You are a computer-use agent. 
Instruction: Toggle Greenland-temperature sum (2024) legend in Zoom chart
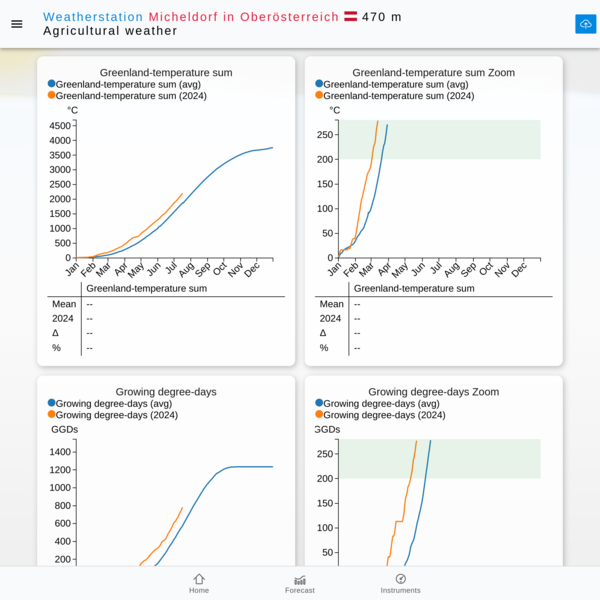(395, 96)
